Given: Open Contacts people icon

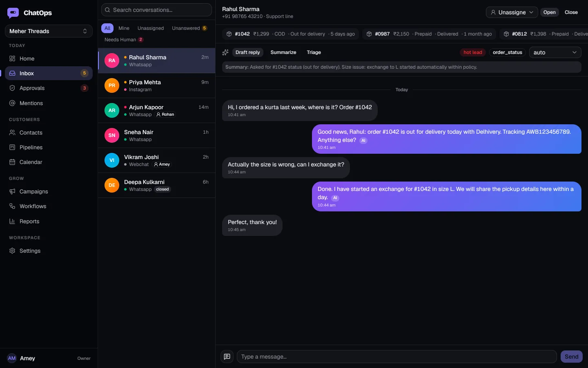Looking at the screenshot, I should [12, 132].
